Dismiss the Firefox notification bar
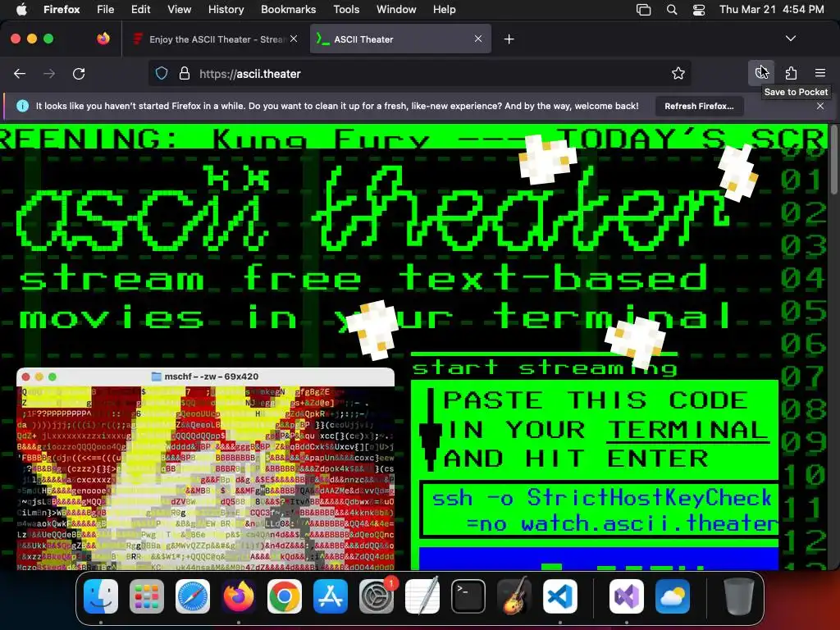840x630 pixels. [820, 106]
